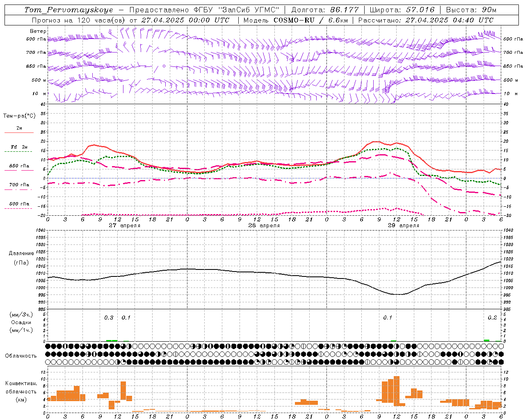The image size is (525, 420).
Task: Click the tallest orange convective bar near 11 km
Action: [x=396, y=391]
